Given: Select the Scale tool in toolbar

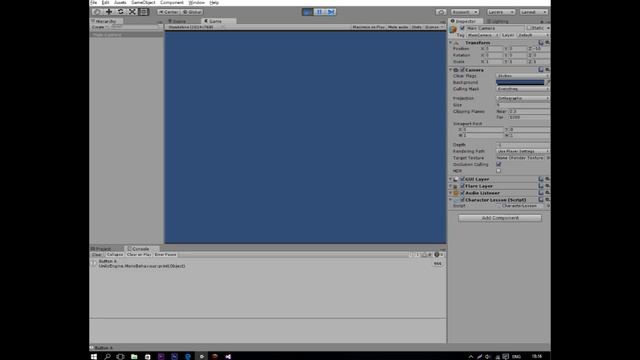Looking at the screenshot, I should (x=132, y=12).
